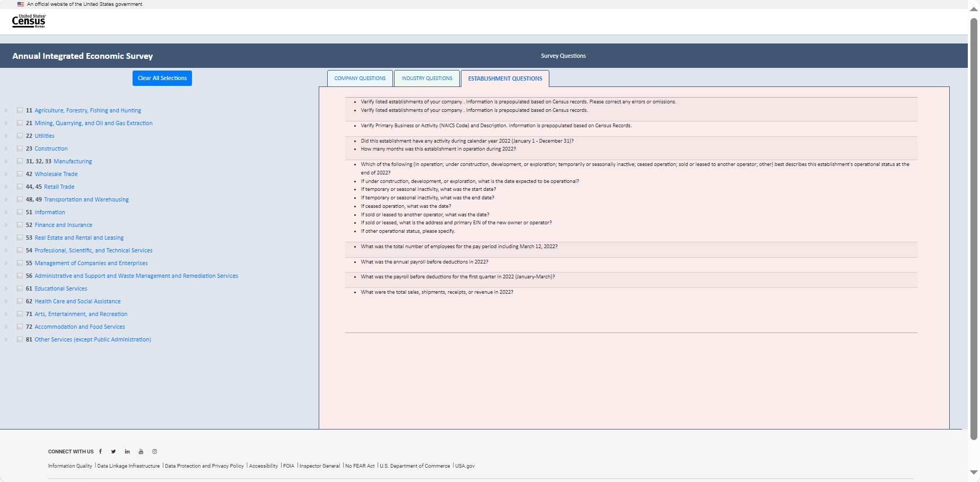Open the Census LinkedIn icon
980x482 pixels.
click(x=127, y=452)
